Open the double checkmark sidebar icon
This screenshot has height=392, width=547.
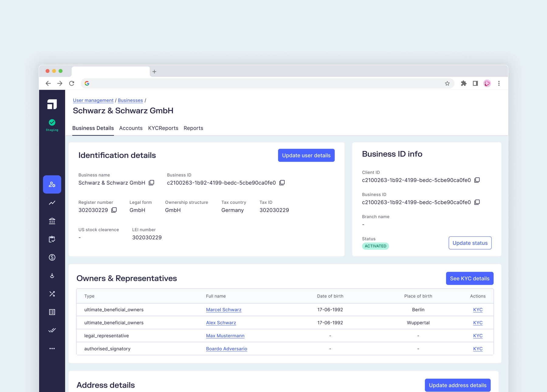[x=52, y=330]
